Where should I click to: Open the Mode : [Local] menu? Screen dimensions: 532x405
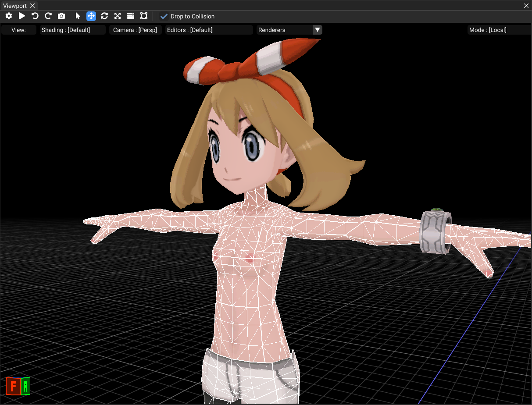point(500,30)
